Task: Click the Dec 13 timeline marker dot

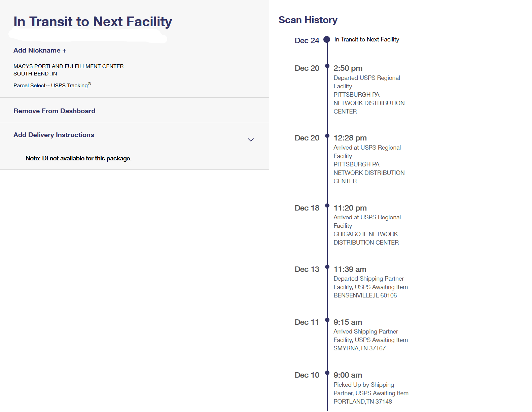Action: [x=327, y=267]
